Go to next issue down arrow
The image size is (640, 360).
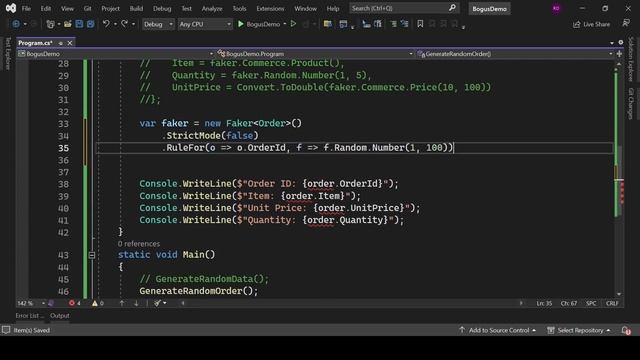(x=136, y=303)
